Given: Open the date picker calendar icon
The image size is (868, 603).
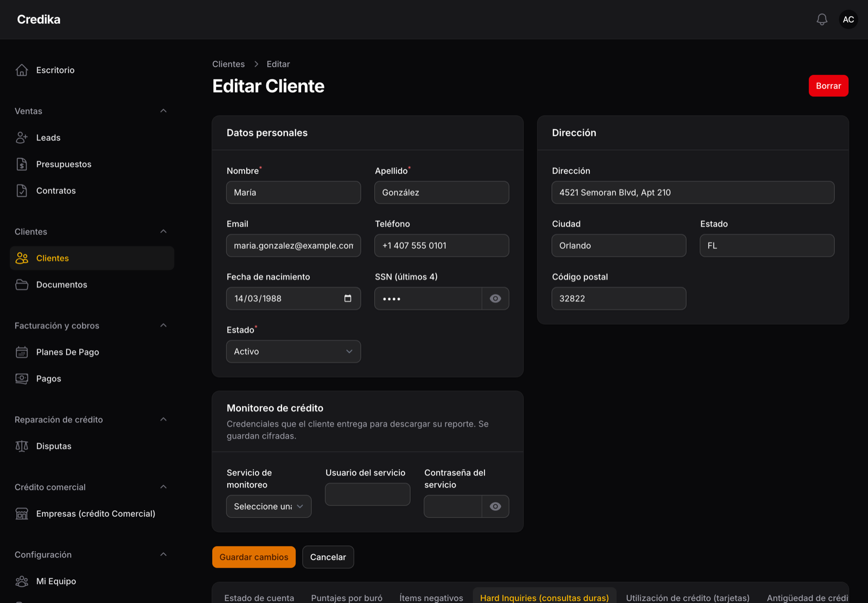Looking at the screenshot, I should pos(348,299).
